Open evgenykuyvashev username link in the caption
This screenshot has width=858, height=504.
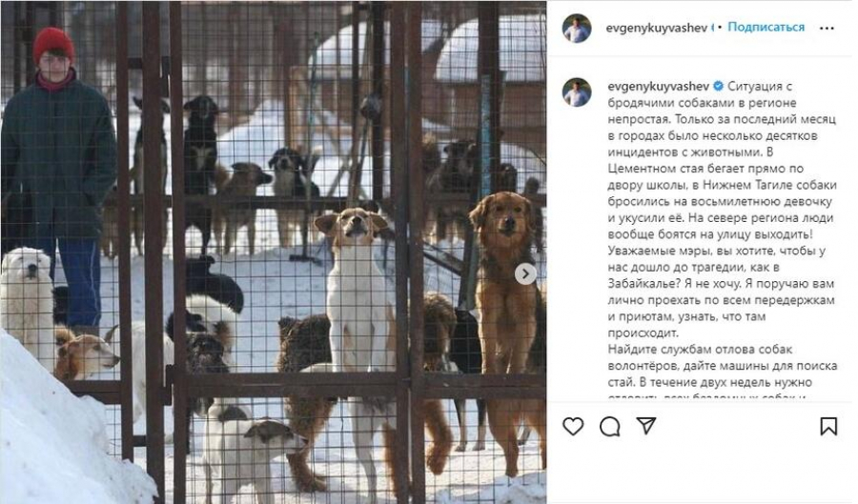point(658,86)
